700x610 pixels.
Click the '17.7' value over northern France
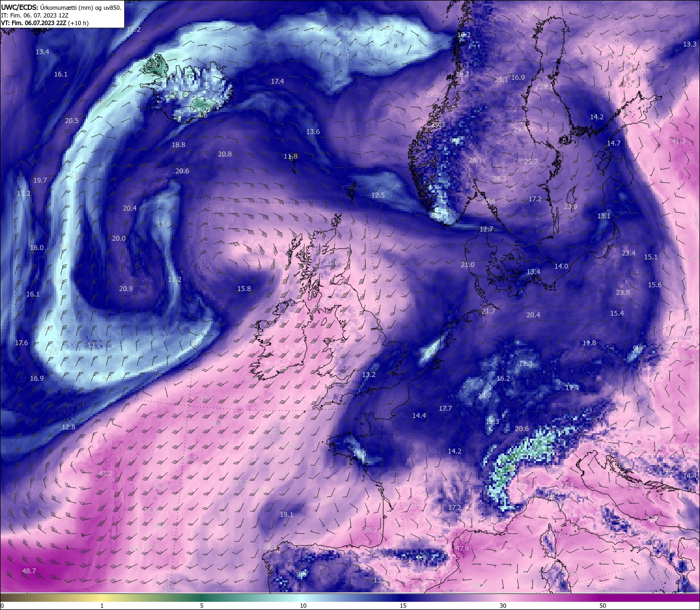click(x=445, y=409)
